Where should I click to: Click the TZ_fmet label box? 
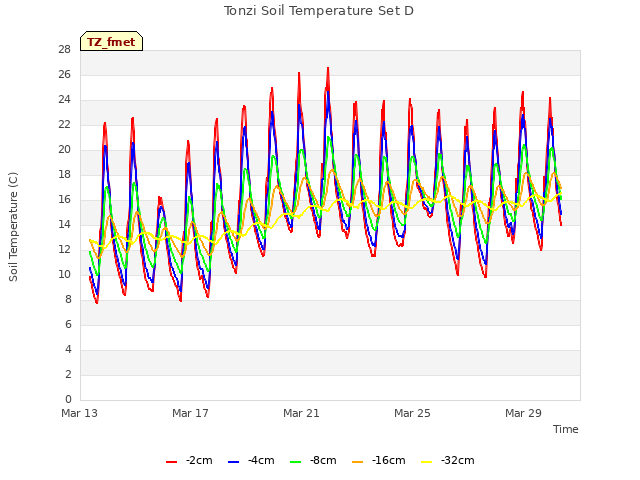point(111,41)
